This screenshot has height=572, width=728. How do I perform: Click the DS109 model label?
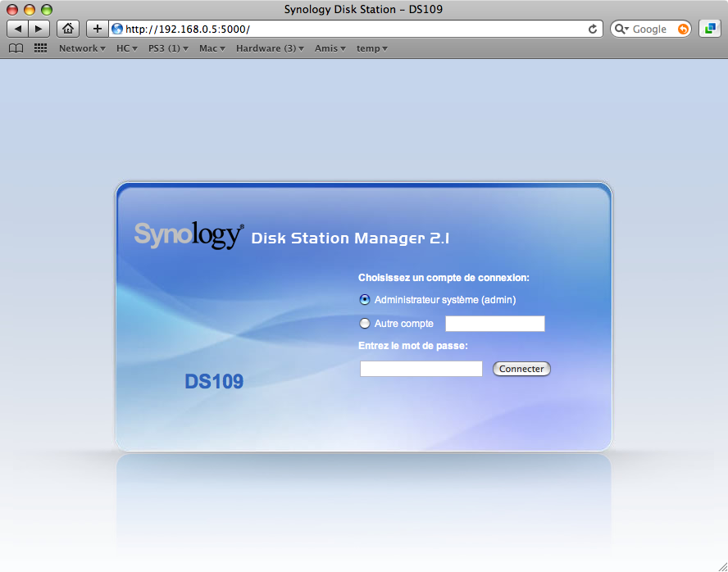tap(214, 381)
